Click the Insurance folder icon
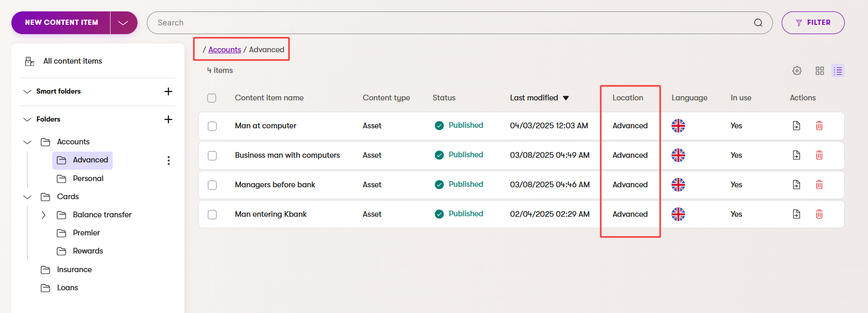The image size is (868, 313). [45, 270]
